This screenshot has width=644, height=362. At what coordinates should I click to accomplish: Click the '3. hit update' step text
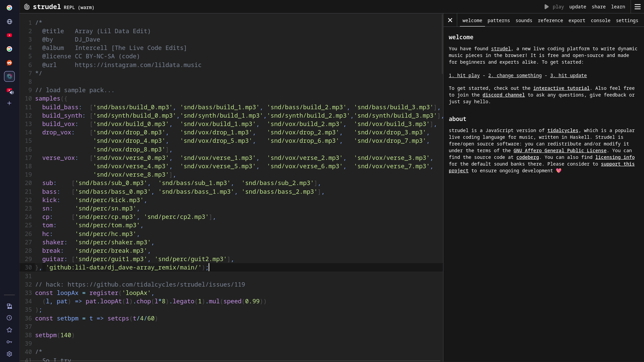click(568, 76)
